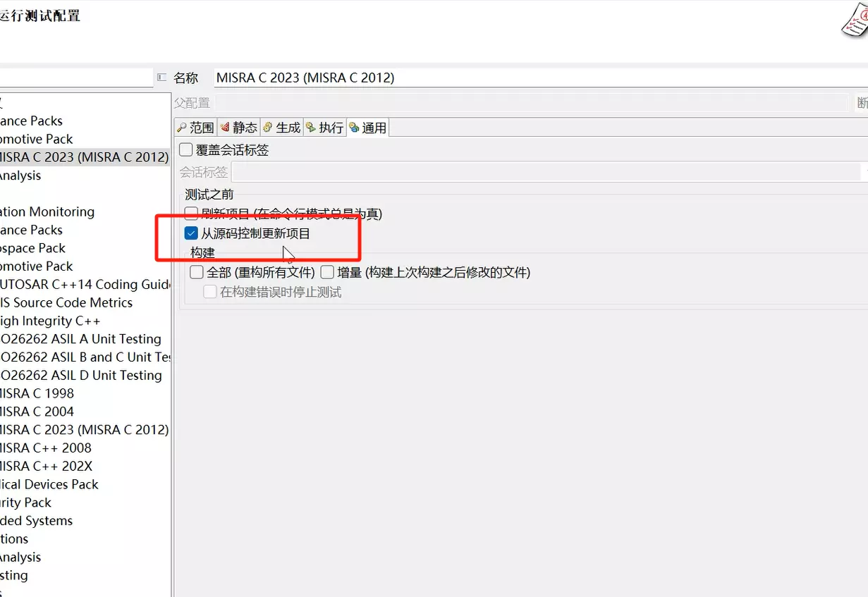
Task: Click the small icon left of 名称
Action: coord(162,78)
